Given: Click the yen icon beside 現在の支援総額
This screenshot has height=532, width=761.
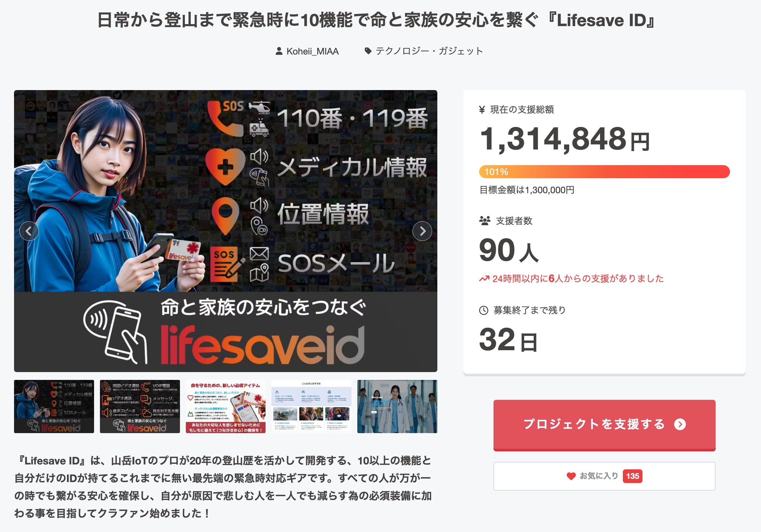Looking at the screenshot, I should [x=482, y=110].
